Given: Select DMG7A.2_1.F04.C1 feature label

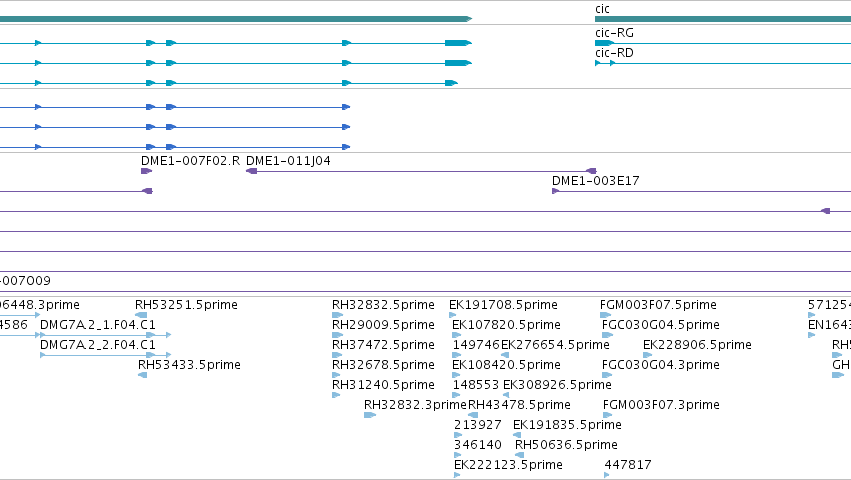Looking at the screenshot, I should [98, 325].
